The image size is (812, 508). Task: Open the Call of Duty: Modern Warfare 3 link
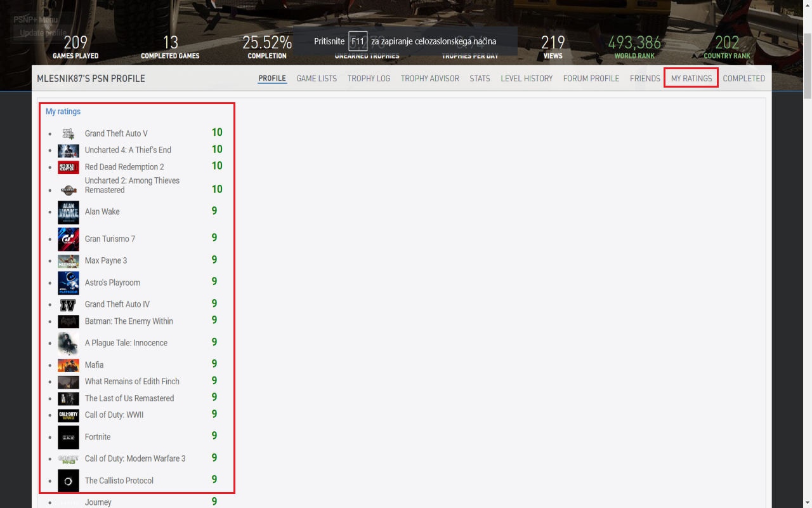click(135, 458)
